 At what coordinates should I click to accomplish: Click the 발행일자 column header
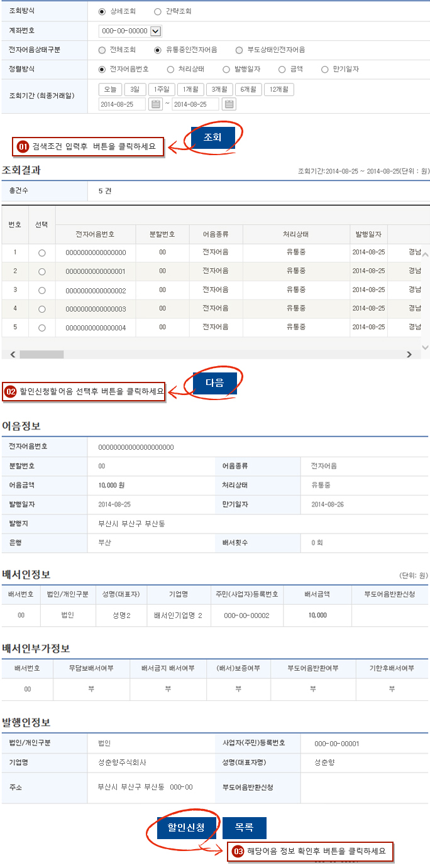pos(369,234)
